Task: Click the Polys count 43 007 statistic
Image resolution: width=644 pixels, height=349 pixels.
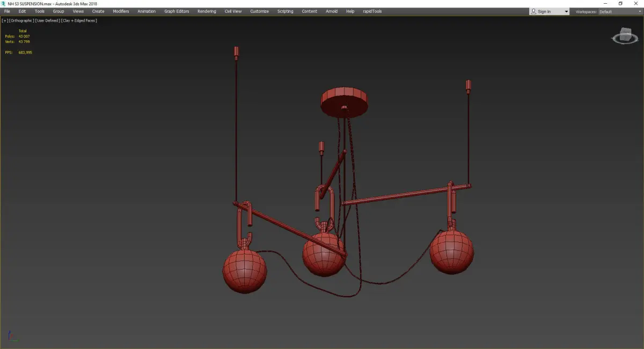Action: [18, 36]
